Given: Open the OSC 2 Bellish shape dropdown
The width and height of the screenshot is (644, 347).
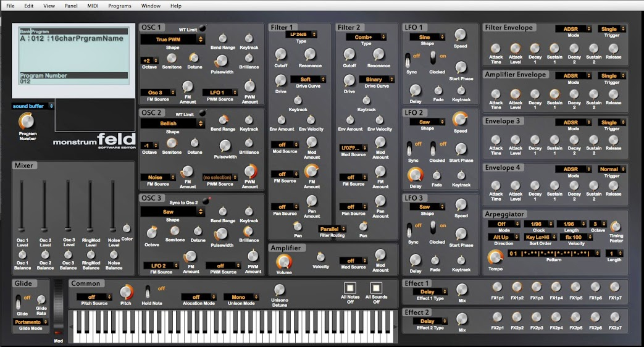Looking at the screenshot, I should (172, 123).
